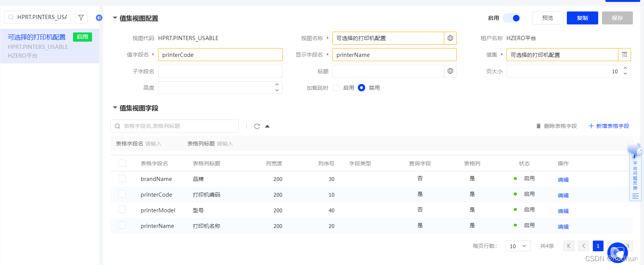Click the empty 子字段名 input
Screen dimensions: 644x265
pos(220,71)
